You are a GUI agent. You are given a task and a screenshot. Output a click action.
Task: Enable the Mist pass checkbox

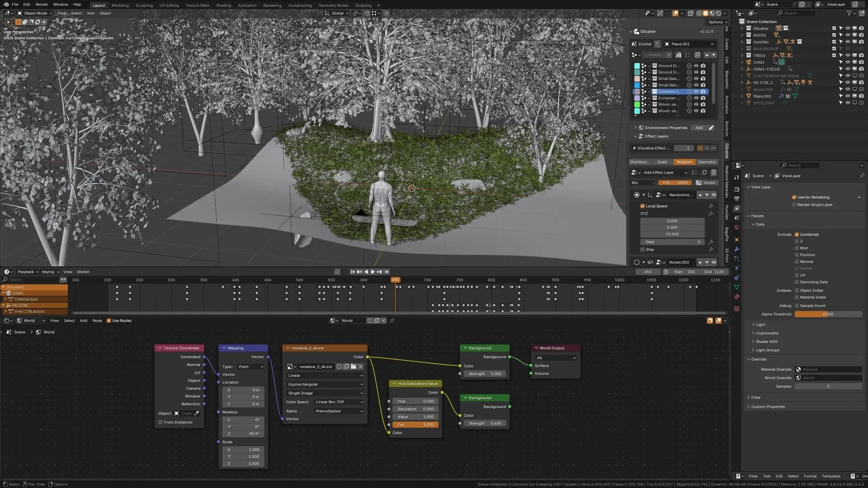tap(797, 248)
